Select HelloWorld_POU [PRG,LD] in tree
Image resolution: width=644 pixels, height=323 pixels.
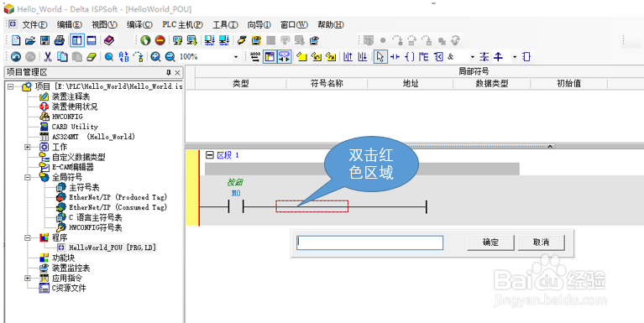pos(113,247)
